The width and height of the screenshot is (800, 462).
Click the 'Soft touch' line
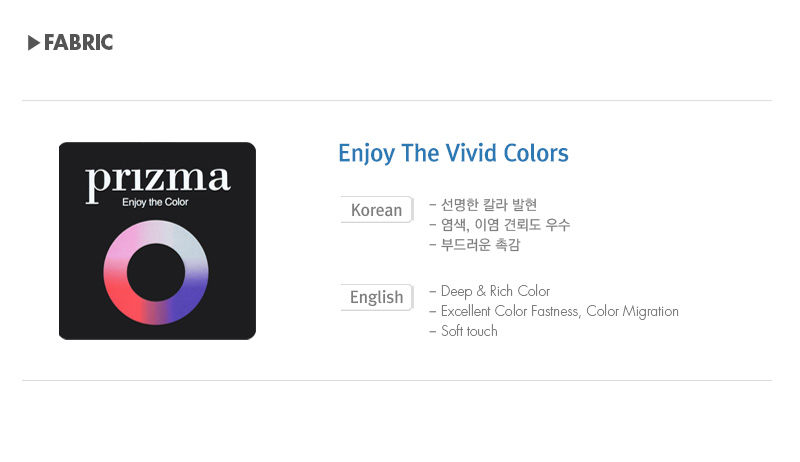tap(469, 331)
